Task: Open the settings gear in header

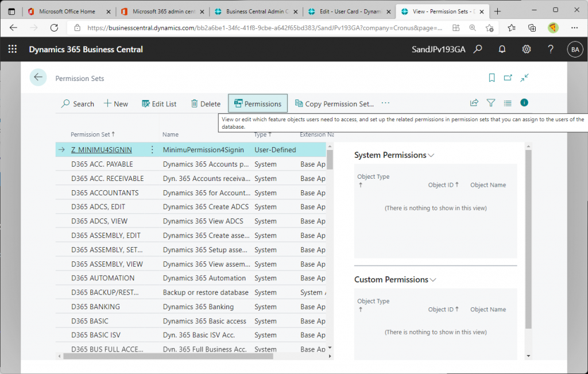Action: [x=526, y=49]
